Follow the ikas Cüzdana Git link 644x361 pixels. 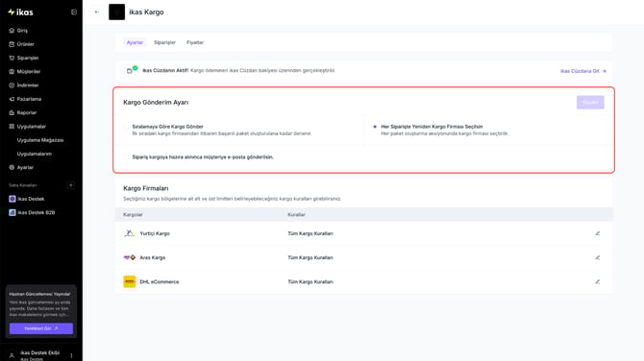point(583,71)
